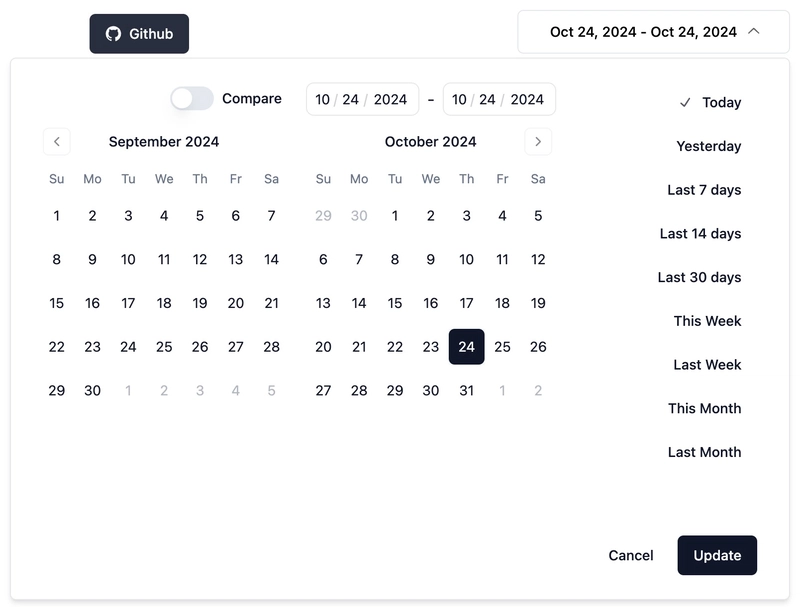Pick October 31 in the calendar
The width and height of the screenshot is (800, 607).
tap(466, 391)
